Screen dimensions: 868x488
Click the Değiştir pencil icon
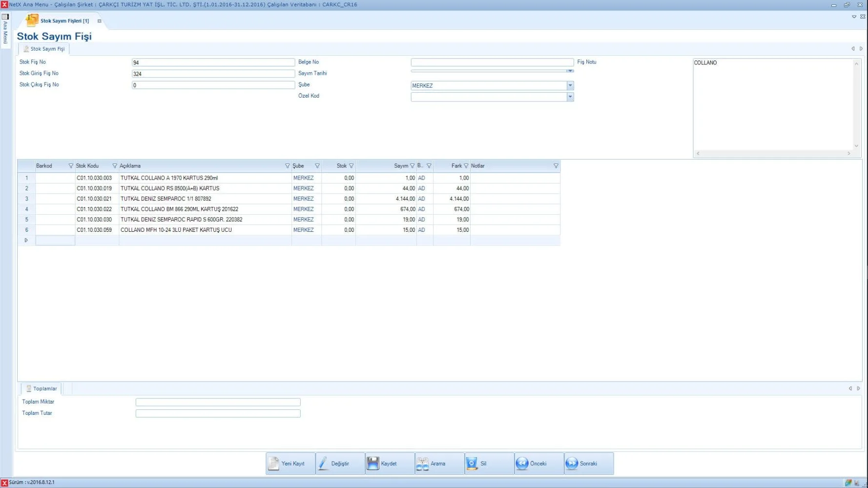tap(324, 463)
